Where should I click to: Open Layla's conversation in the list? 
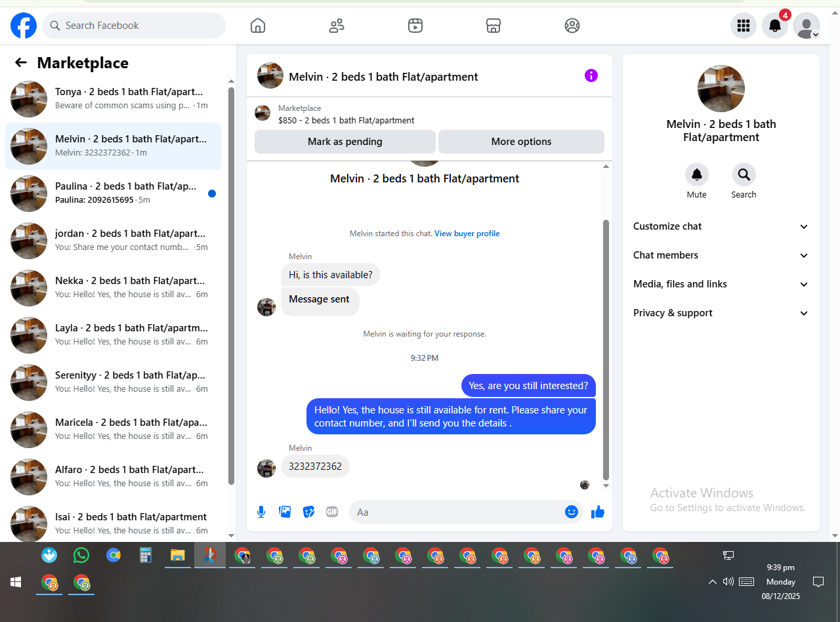pos(114,335)
